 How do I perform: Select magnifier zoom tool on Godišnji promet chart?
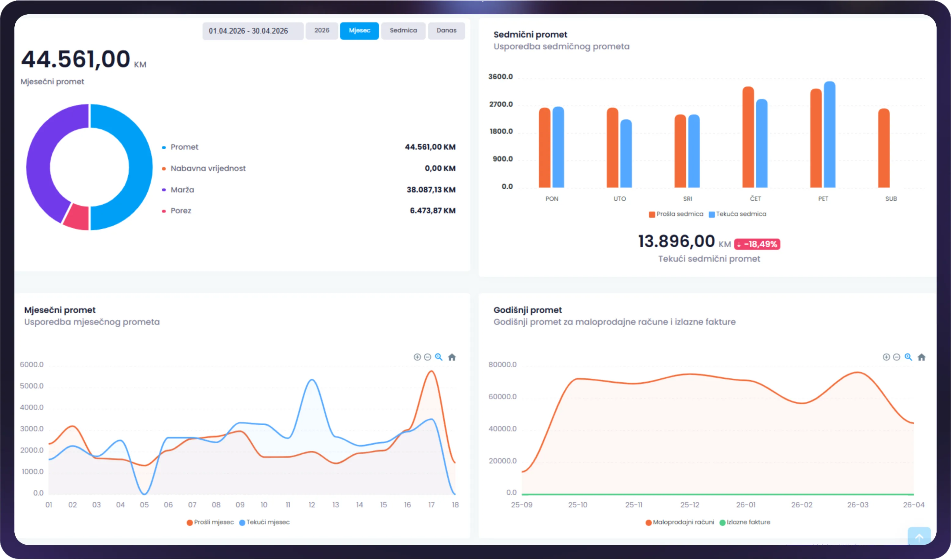(x=908, y=357)
